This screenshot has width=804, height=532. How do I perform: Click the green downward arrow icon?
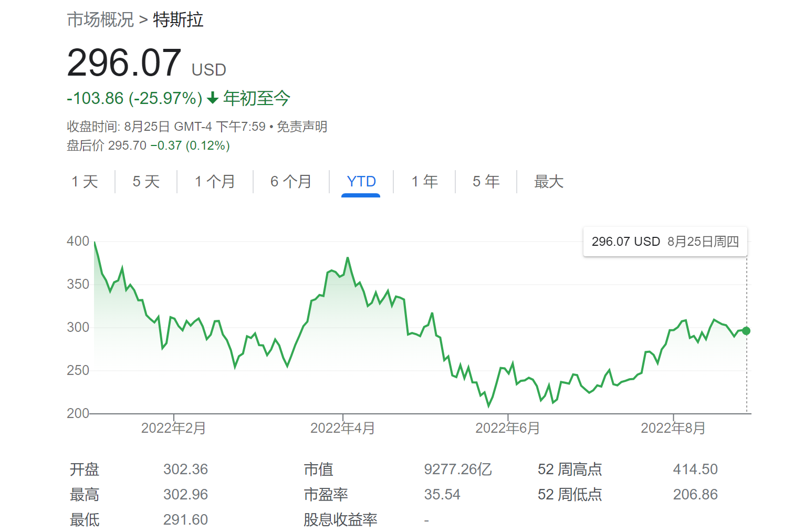click(x=212, y=98)
